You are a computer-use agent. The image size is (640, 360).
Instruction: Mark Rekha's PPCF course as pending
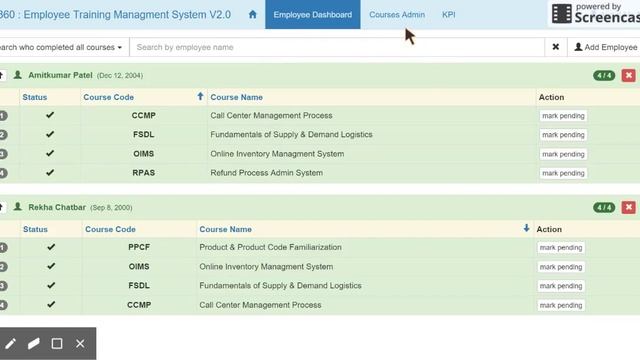coord(561,248)
